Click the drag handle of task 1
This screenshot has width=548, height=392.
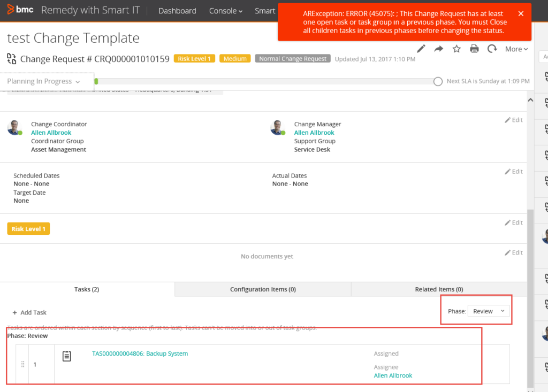tap(22, 364)
